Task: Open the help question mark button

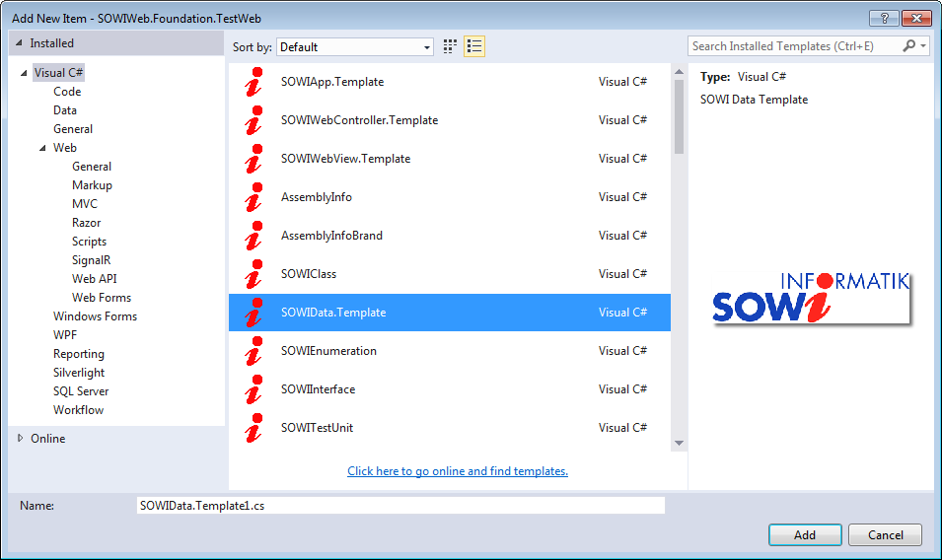Action: pos(884,18)
